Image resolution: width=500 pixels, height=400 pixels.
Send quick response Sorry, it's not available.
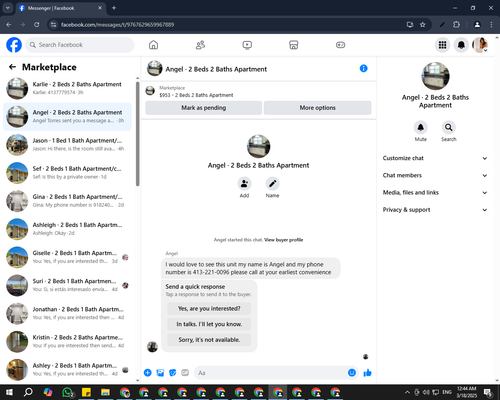coord(209,340)
